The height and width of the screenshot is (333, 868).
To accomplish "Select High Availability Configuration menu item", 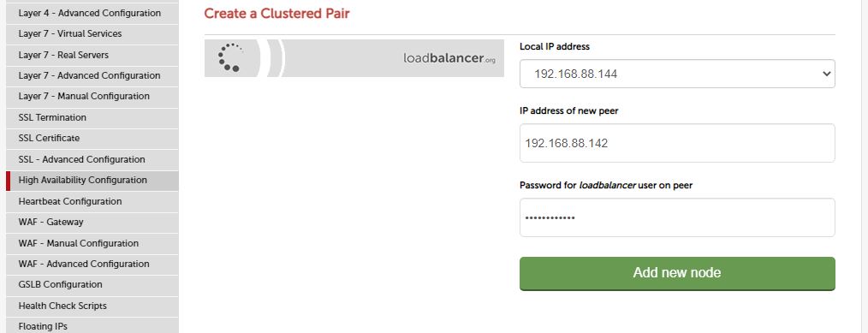I will (x=92, y=181).
